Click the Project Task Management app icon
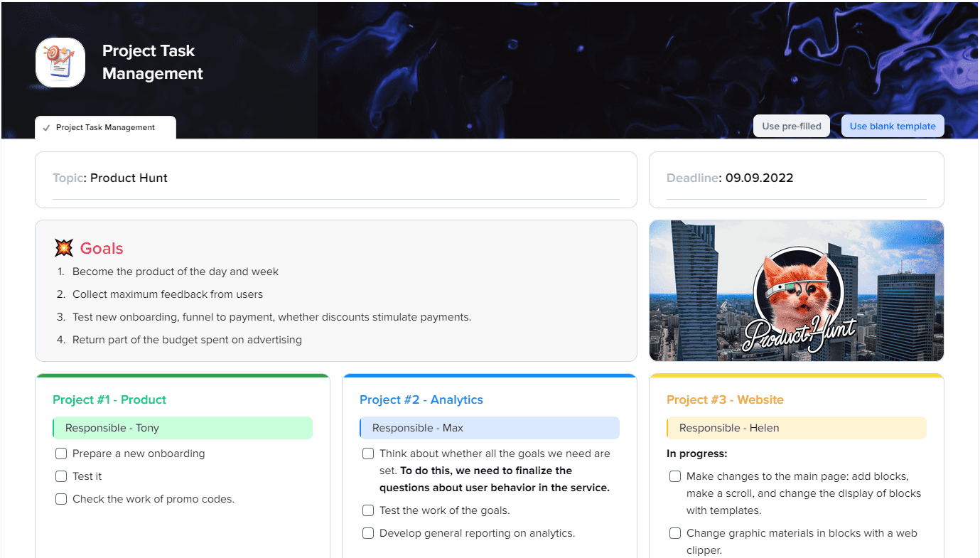The height and width of the screenshot is (558, 980). 60,63
